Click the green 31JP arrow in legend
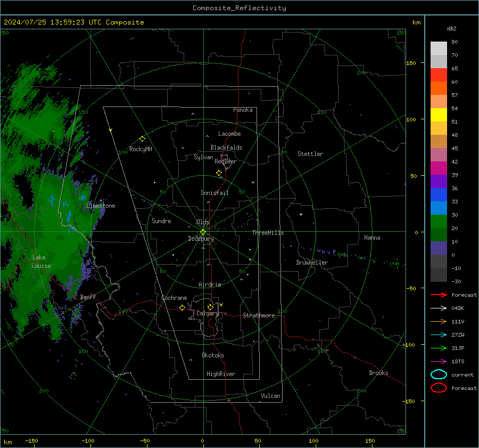The height and width of the screenshot is (448, 479). [x=439, y=348]
